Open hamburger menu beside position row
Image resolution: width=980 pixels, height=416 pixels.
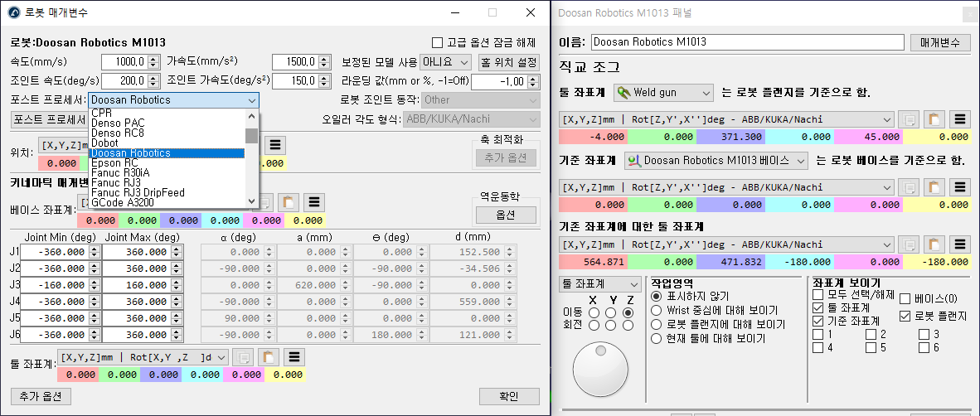tap(275, 145)
